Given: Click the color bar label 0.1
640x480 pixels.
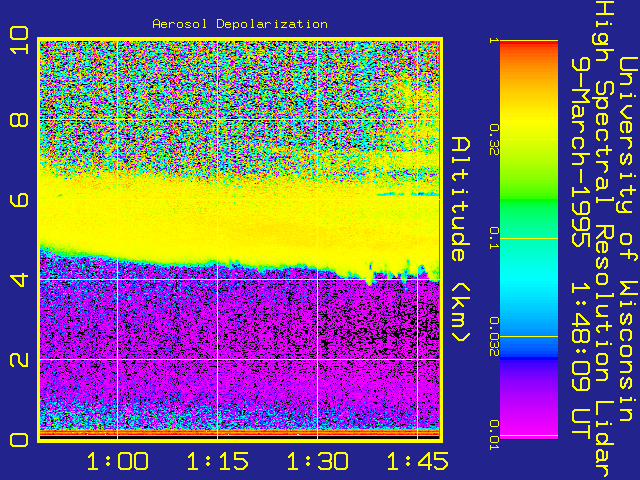Looking at the screenshot, I should point(494,238).
